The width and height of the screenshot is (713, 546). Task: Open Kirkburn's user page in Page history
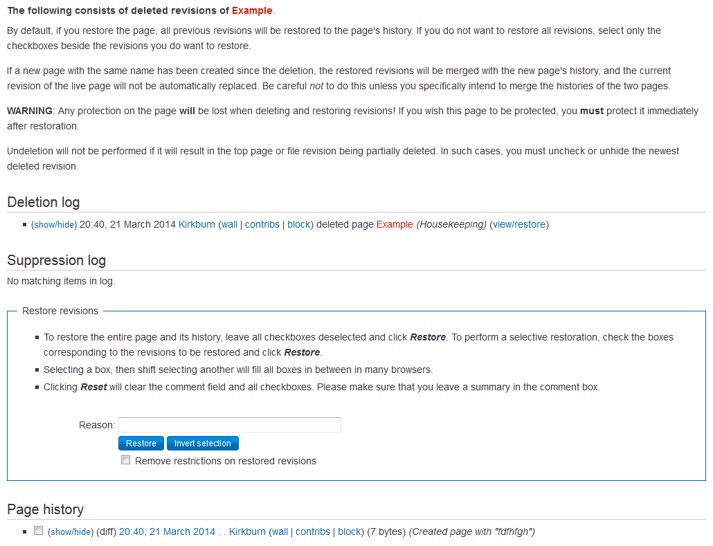pos(247,532)
